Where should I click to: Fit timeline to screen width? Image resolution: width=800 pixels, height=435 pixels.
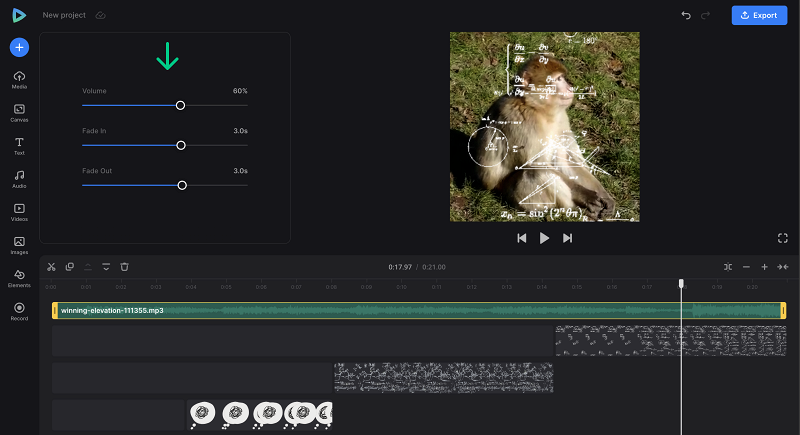783,267
